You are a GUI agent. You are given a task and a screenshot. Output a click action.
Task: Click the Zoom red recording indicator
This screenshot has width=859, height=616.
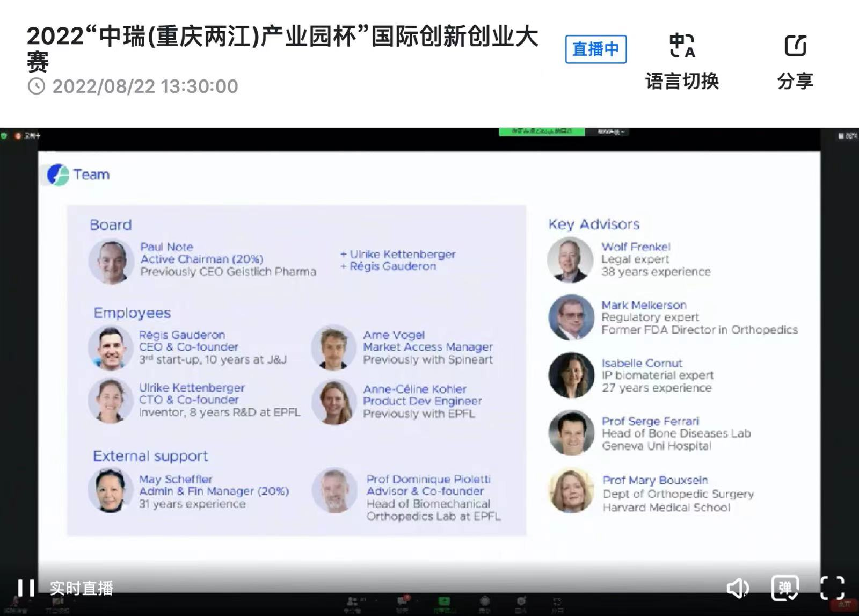(x=18, y=136)
